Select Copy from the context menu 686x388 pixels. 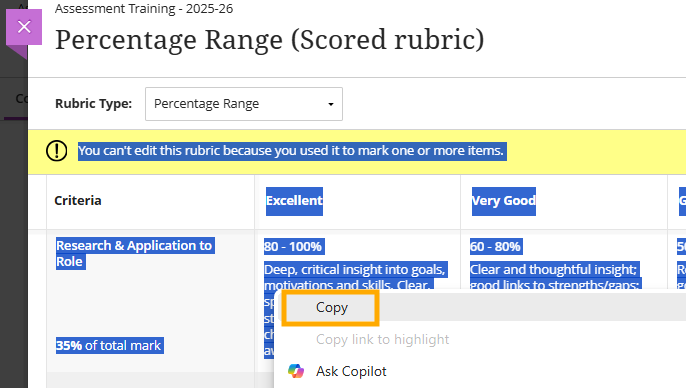(330, 308)
